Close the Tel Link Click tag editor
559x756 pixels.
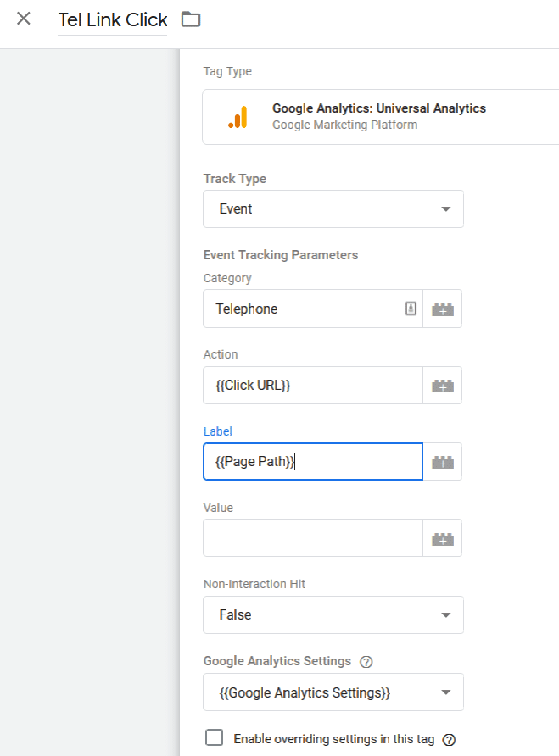tap(23, 19)
